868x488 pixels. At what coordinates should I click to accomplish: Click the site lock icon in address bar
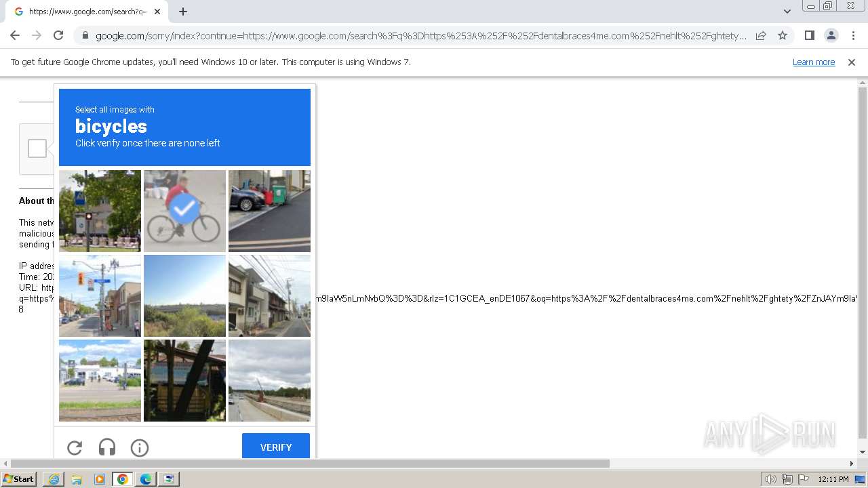[85, 35]
